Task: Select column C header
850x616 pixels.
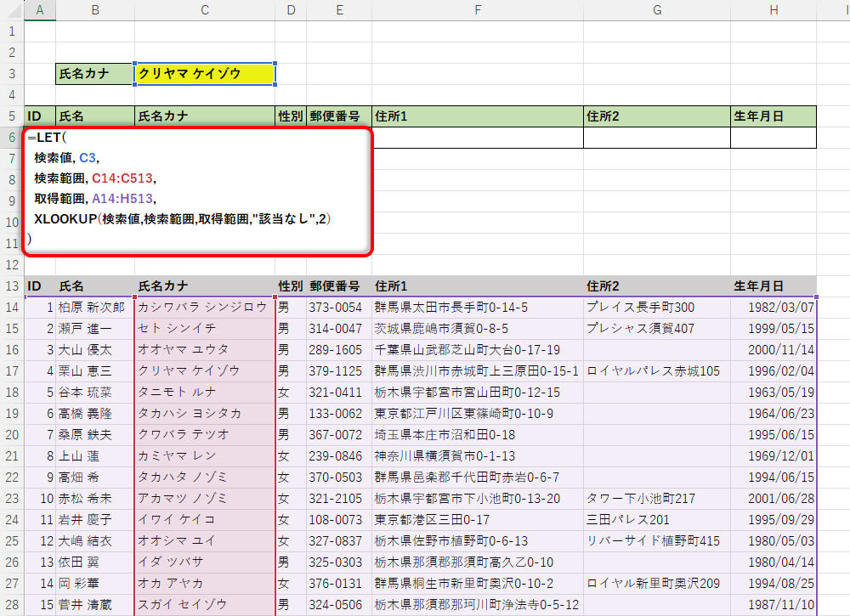Action: point(205,10)
